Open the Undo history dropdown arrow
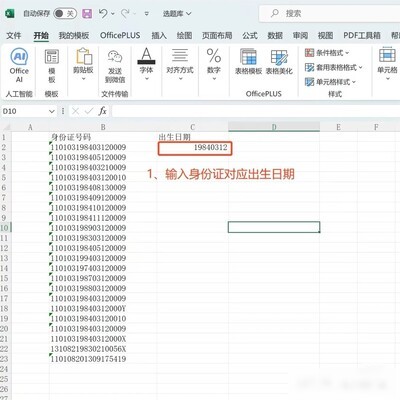Image resolution: width=400 pixels, height=400 pixels. pyautogui.click(x=113, y=14)
